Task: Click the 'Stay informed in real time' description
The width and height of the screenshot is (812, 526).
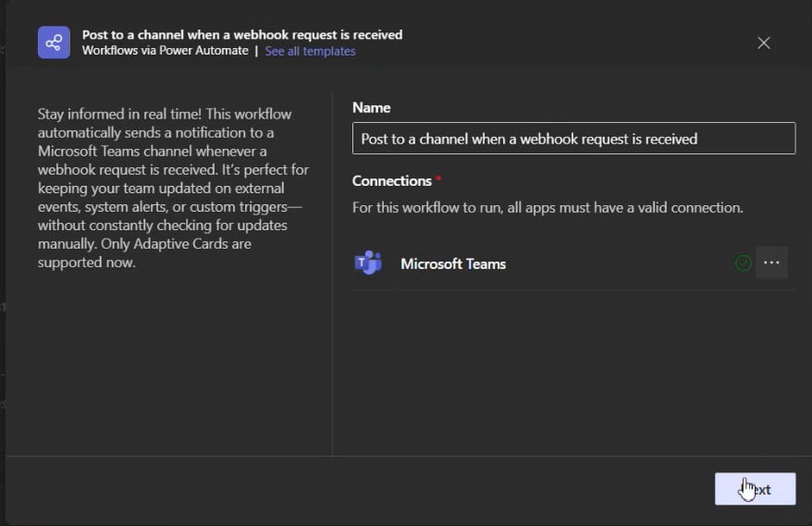Action: point(173,188)
